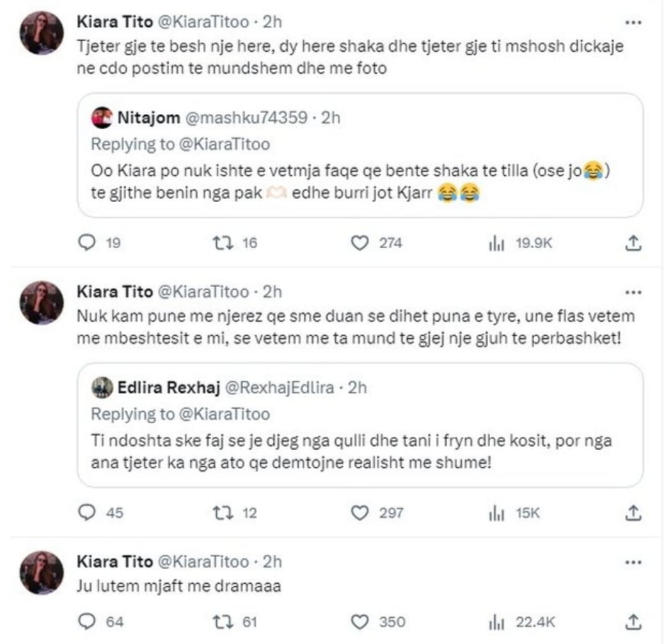Screen dimensions: 666x644
Task: Expand options menu on 'Ju lutem' tweet
Action: (x=632, y=562)
